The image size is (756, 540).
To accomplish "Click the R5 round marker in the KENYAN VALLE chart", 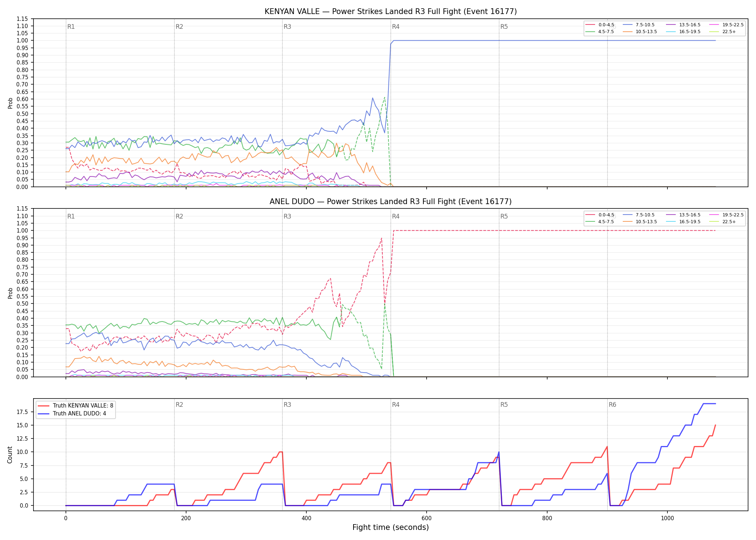I will (504, 27).
